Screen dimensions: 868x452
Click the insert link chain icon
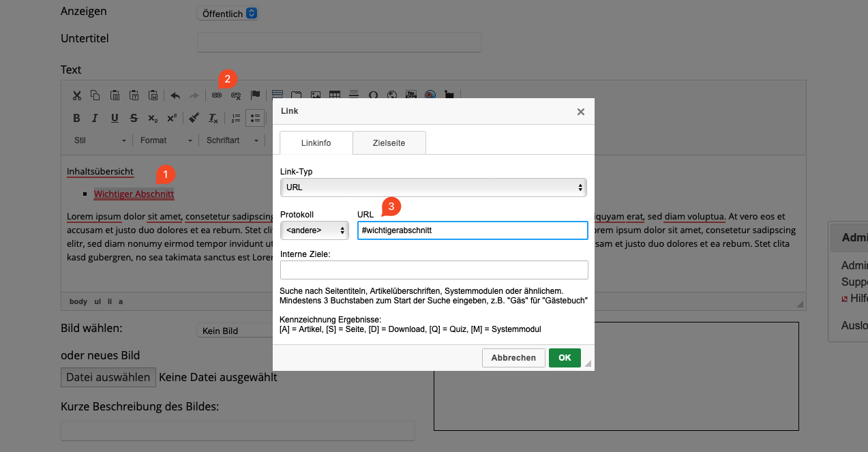tap(217, 95)
